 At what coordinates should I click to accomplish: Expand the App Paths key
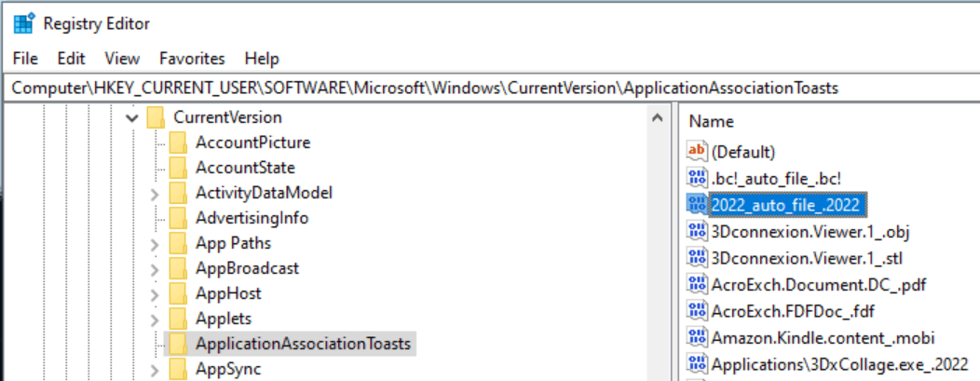point(155,243)
